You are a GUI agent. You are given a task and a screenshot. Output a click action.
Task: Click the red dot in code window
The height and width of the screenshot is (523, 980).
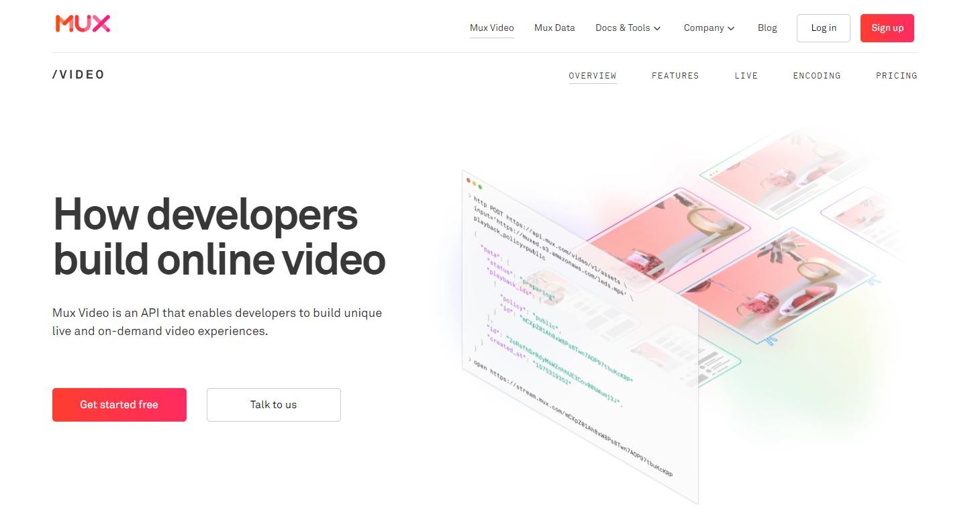(469, 180)
